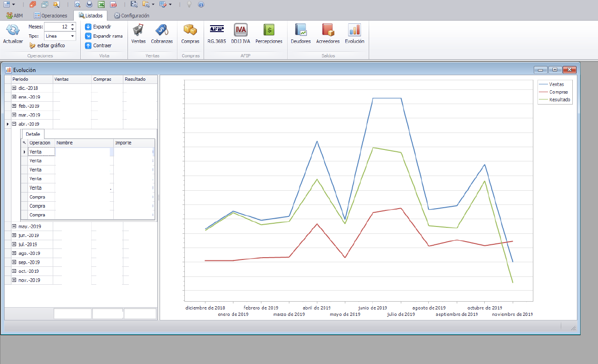Click the editar gráfico button
The height and width of the screenshot is (364, 598).
coord(47,45)
